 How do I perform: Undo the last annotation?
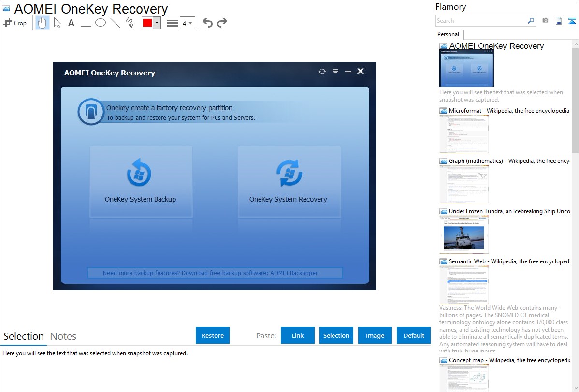[207, 23]
